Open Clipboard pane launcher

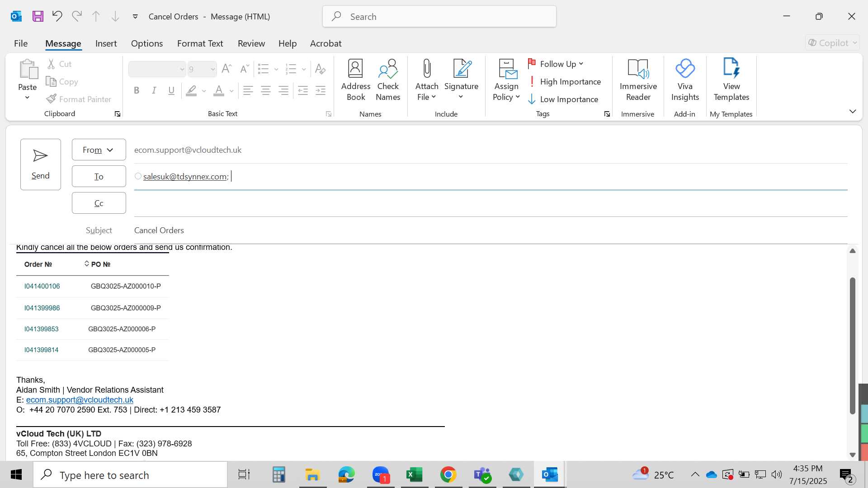pos(118,114)
